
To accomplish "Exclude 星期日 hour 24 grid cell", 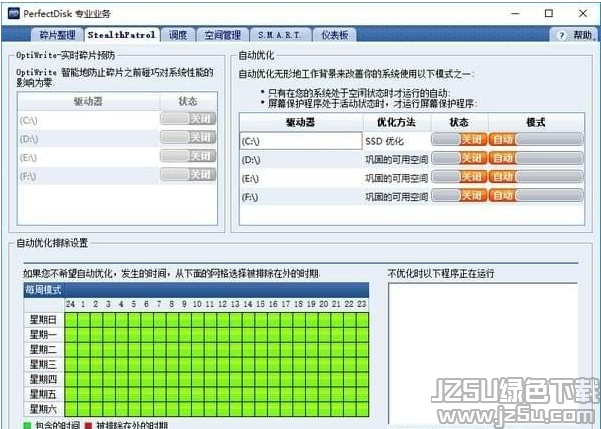I will (x=71, y=320).
